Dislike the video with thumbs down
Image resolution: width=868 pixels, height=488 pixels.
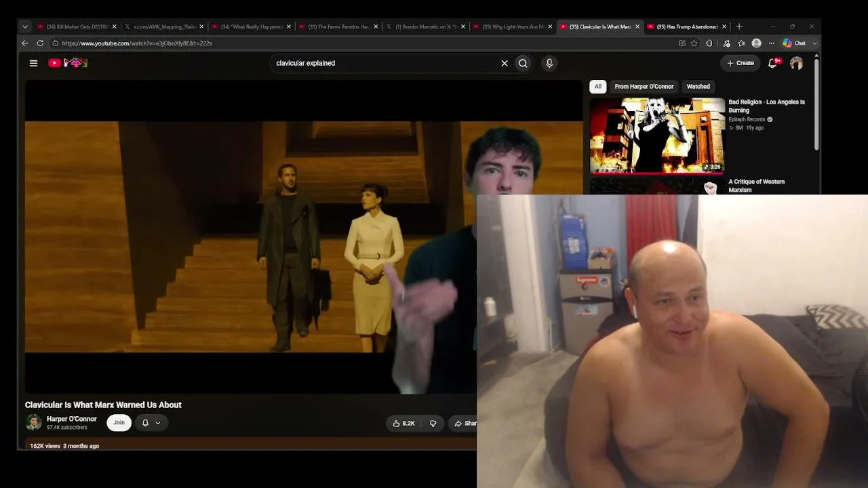point(433,424)
